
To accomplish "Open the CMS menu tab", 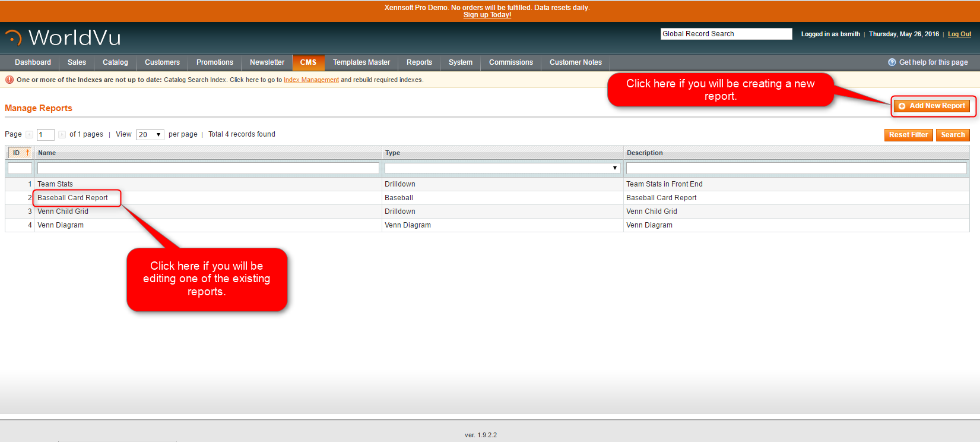I will coord(308,62).
